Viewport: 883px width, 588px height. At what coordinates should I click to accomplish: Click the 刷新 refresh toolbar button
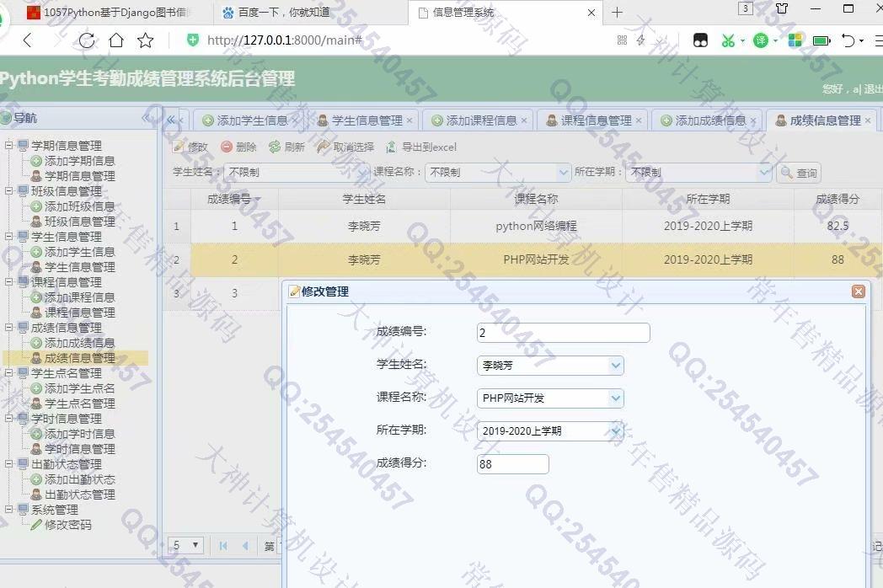(x=286, y=147)
